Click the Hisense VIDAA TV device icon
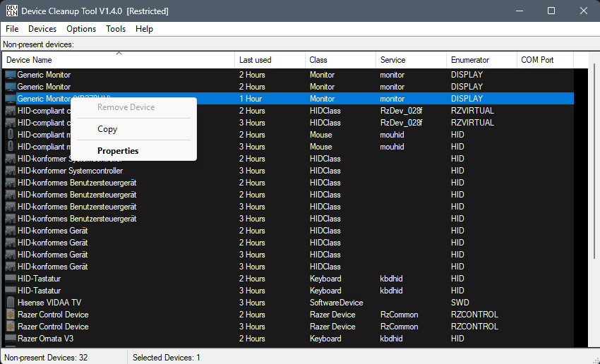The height and width of the screenshot is (364, 600). point(11,303)
